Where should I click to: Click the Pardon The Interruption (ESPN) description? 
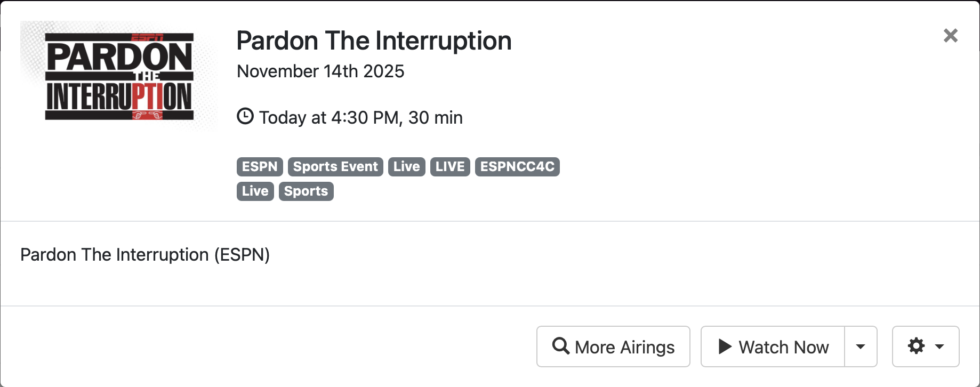pyautogui.click(x=145, y=254)
